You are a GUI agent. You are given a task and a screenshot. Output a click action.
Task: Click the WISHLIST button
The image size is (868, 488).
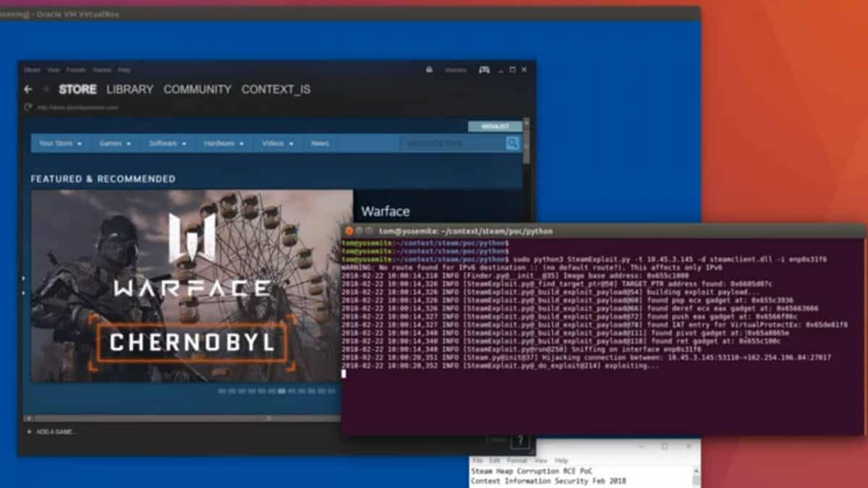pyautogui.click(x=494, y=125)
